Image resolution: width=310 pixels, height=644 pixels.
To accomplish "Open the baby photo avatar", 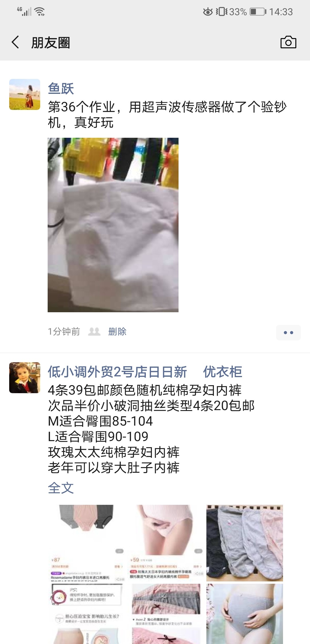I will (25, 378).
